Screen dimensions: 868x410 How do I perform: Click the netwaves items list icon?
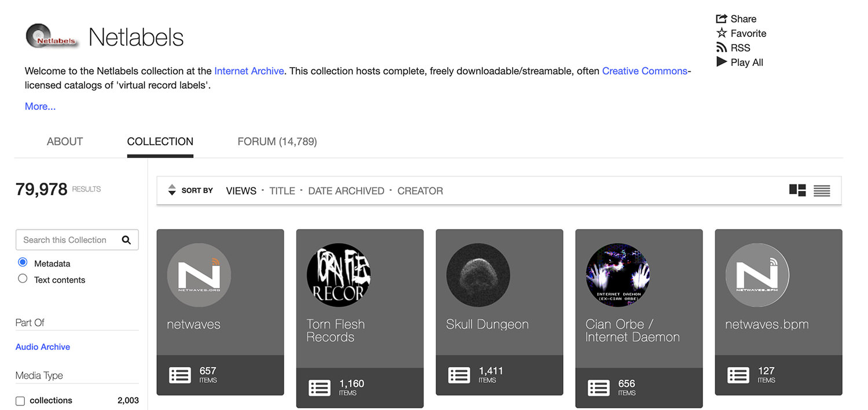[180, 375]
